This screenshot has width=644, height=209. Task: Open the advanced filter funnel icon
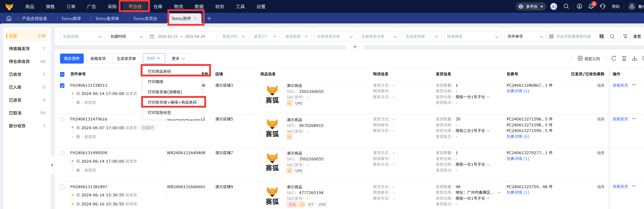pyautogui.click(x=625, y=37)
